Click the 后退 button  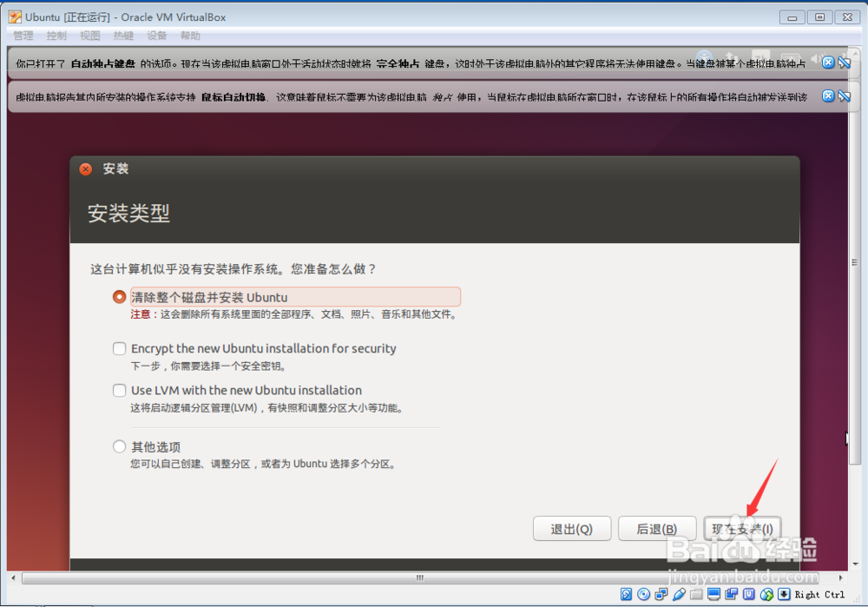tap(657, 528)
